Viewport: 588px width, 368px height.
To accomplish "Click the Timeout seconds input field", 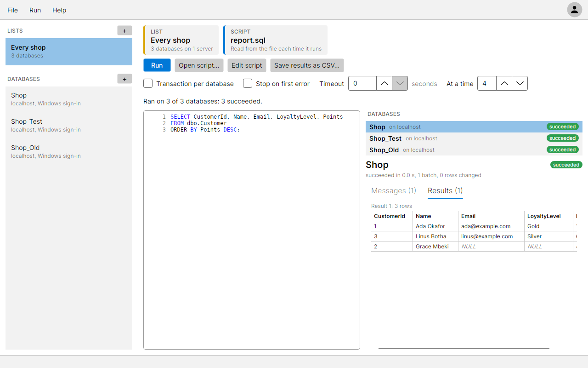I will (362, 84).
